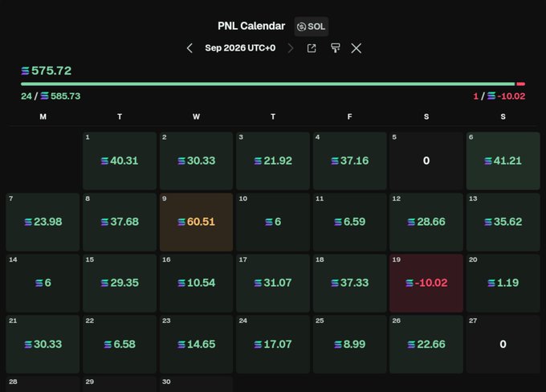Click the red loss bar segment

[x=521, y=84]
